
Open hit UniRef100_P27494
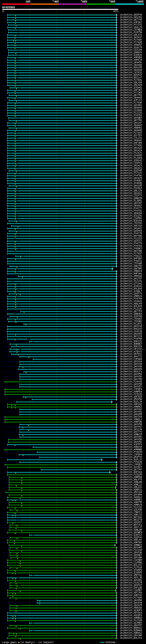click(131, 597)
